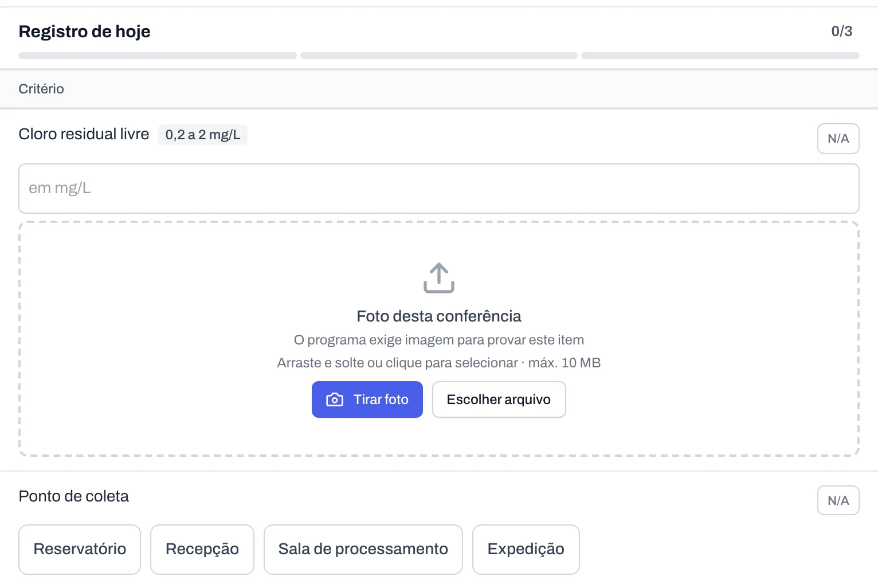
Task: Select Expedição option
Action: [x=526, y=549]
